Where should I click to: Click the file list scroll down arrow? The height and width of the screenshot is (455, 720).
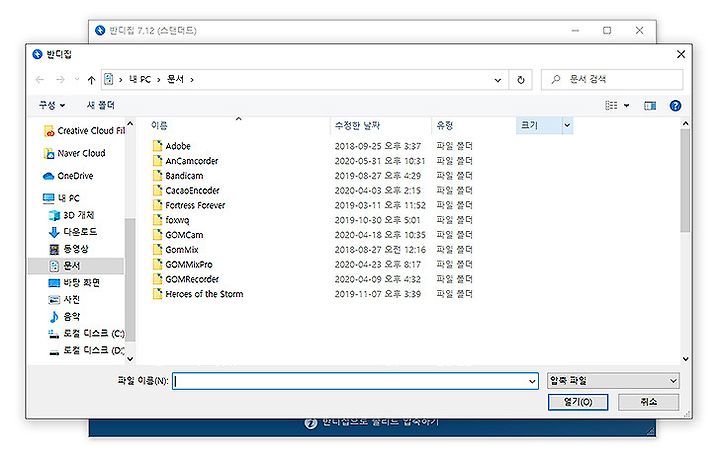685,359
